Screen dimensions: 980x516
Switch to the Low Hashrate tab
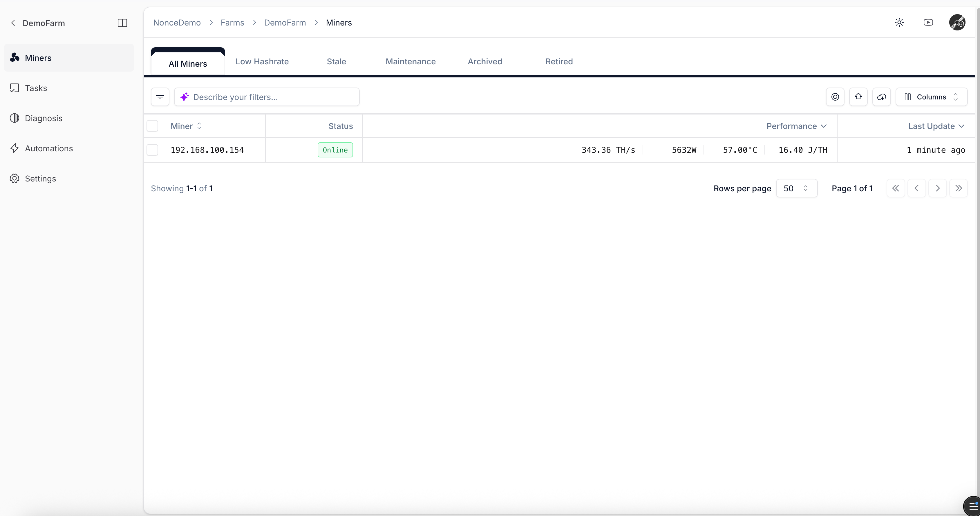point(262,61)
